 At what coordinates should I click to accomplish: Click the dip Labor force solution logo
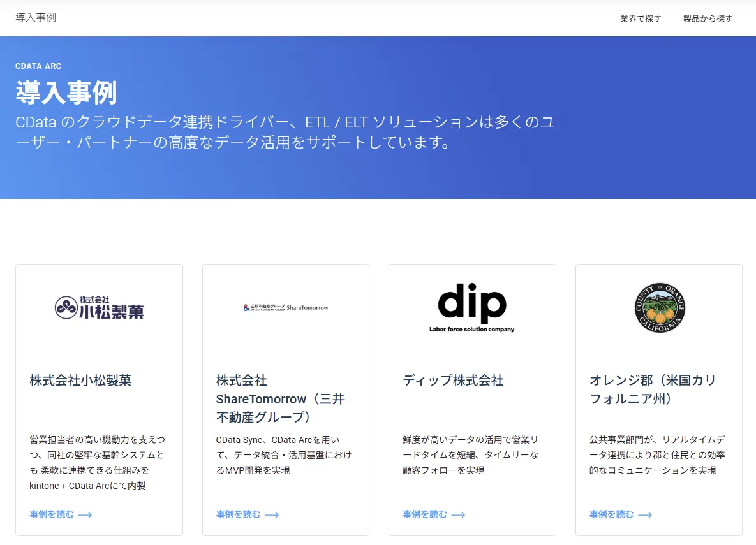click(472, 307)
